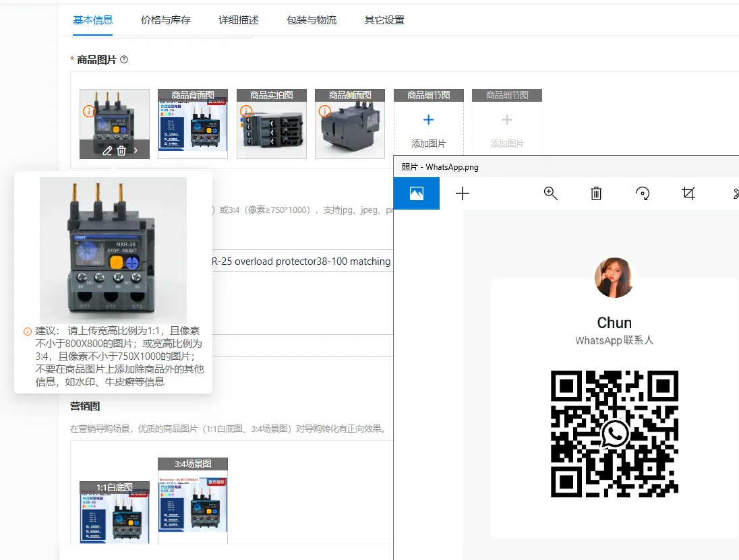Click the info icon on 商品侧面图 thumbnail
This screenshot has height=560, width=739.
[326, 110]
